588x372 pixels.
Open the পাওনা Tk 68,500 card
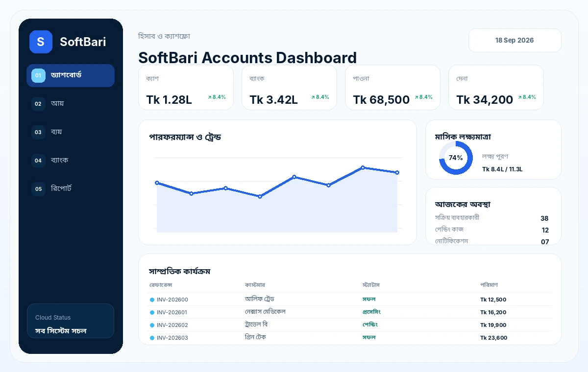click(x=392, y=88)
